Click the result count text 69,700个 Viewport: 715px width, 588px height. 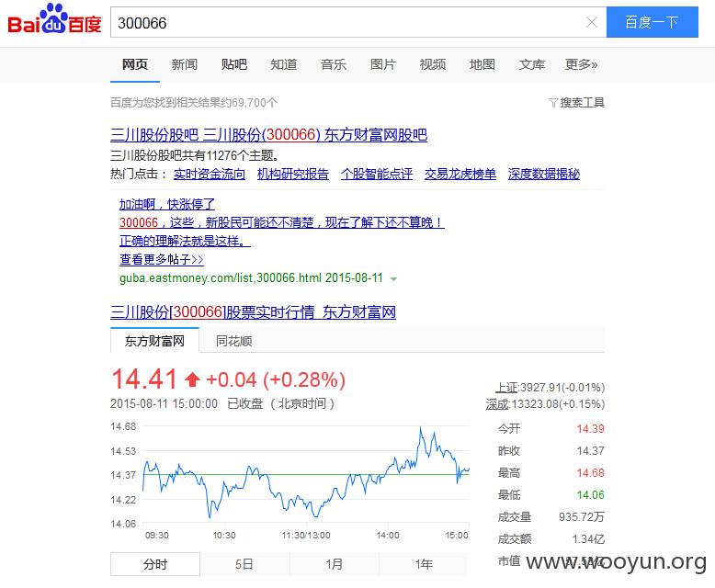255,103
